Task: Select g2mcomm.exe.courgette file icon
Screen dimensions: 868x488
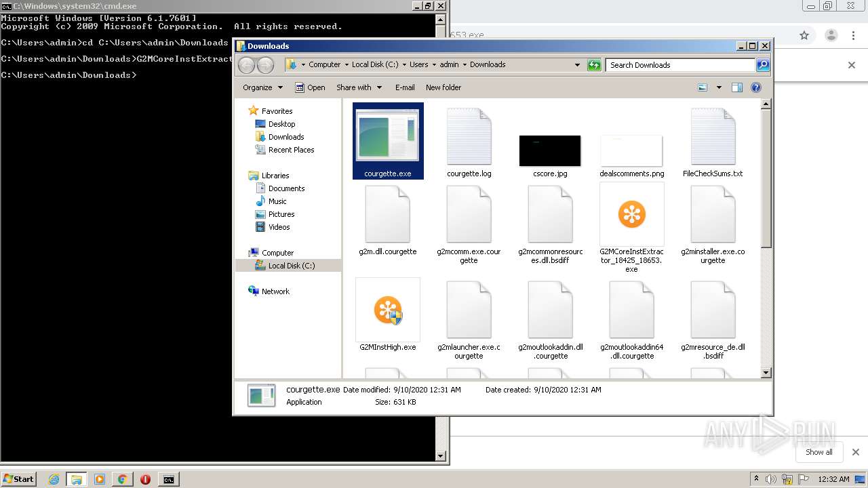Action: click(469, 214)
